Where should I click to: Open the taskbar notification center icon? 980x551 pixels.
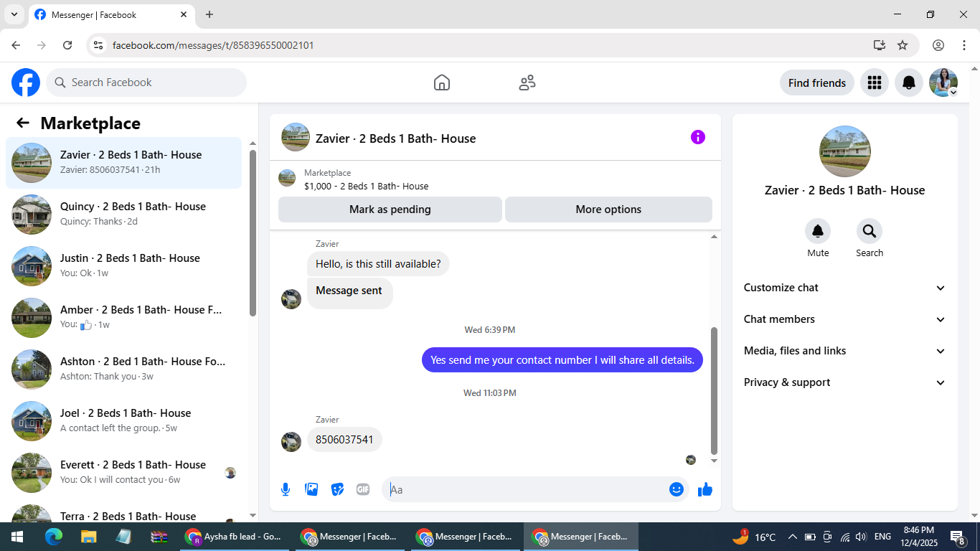point(958,537)
